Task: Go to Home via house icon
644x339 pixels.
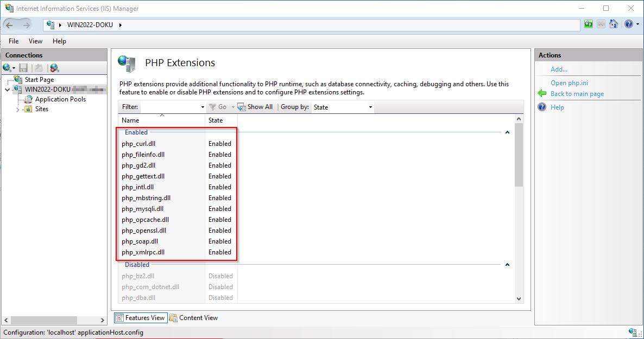Action: pyautogui.click(x=614, y=24)
